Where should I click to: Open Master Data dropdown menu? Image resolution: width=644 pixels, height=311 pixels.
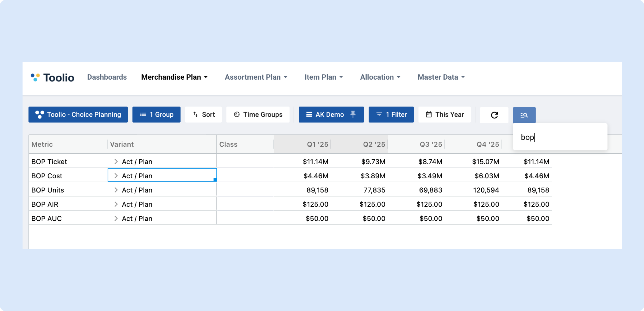441,77
